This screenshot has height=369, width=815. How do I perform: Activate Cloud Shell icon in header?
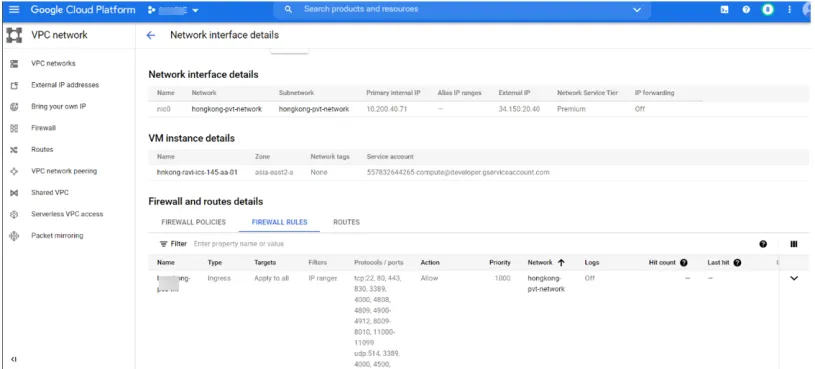[725, 10]
